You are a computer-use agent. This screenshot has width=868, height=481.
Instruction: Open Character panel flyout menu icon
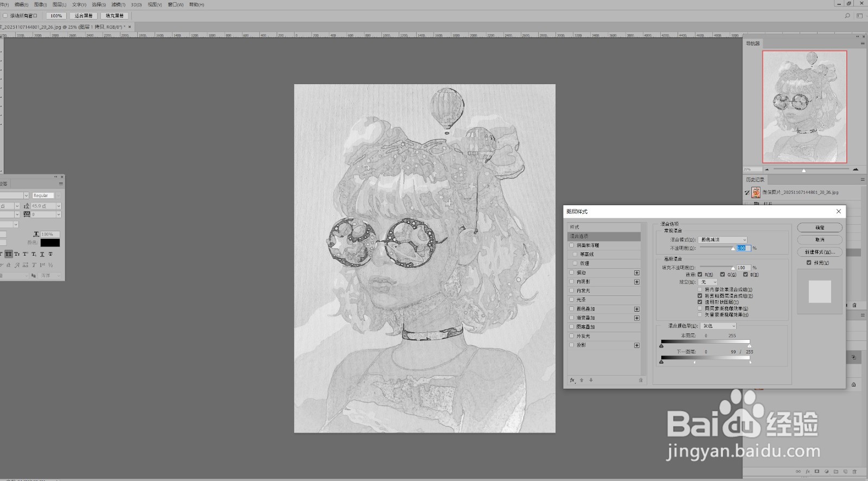point(61,183)
